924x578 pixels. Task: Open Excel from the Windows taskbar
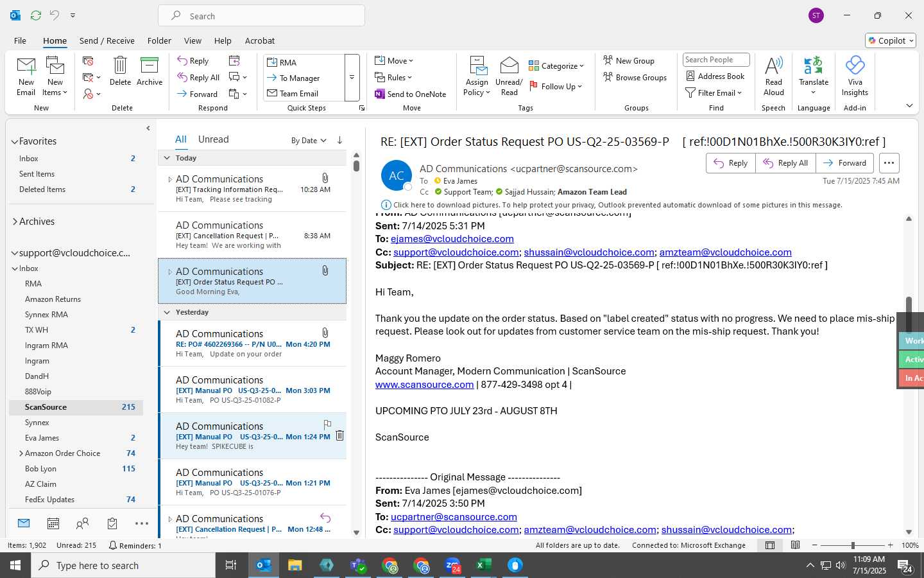click(484, 565)
